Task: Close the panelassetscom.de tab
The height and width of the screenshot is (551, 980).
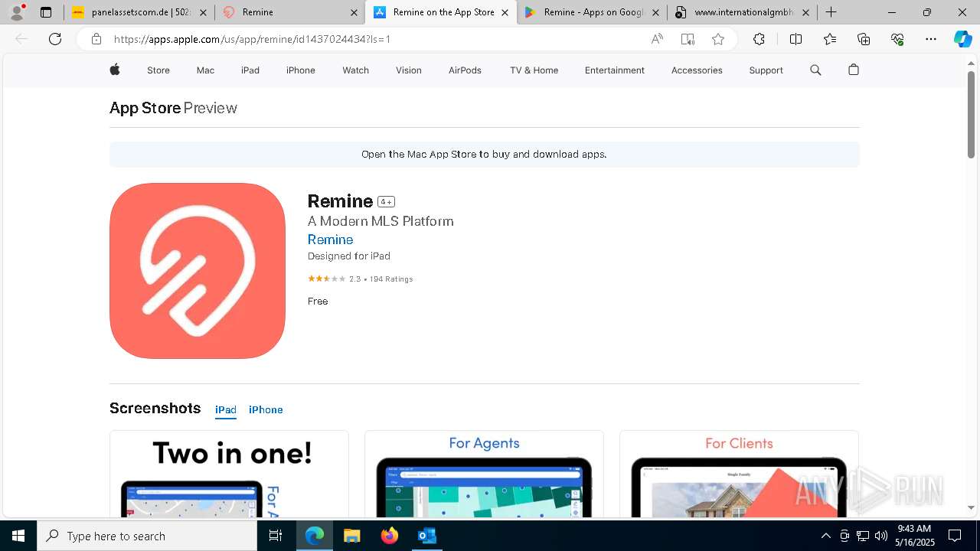Action: (203, 12)
